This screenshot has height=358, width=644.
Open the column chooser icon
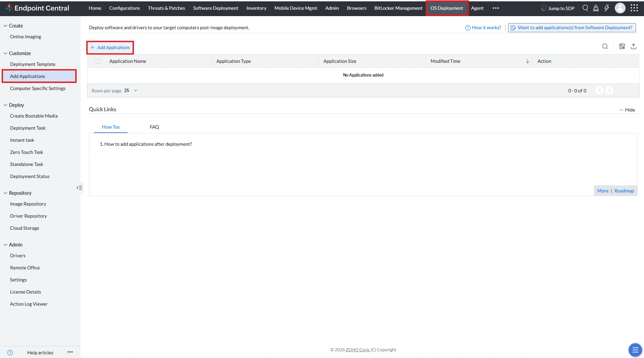click(x=622, y=46)
